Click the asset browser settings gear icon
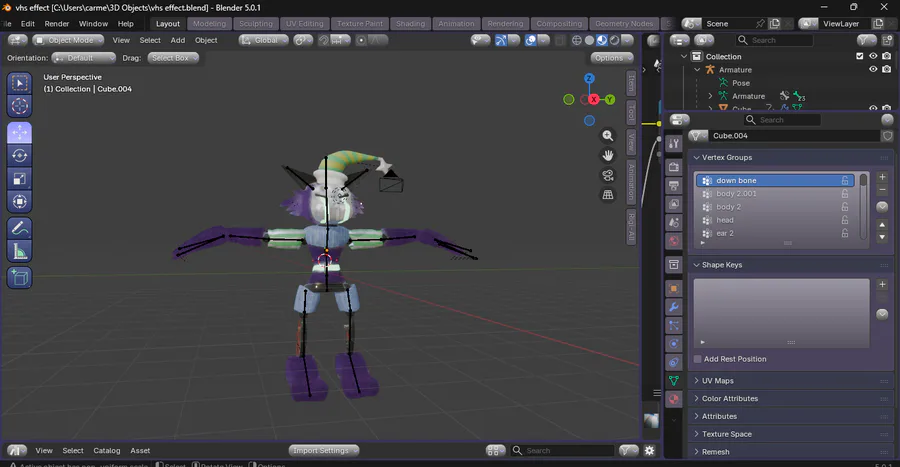900x467 pixels. point(650,450)
